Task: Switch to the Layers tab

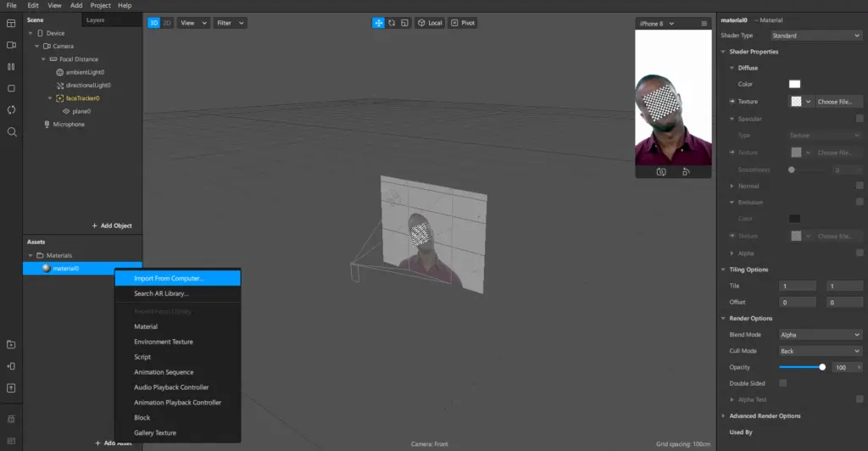Action: [96, 19]
